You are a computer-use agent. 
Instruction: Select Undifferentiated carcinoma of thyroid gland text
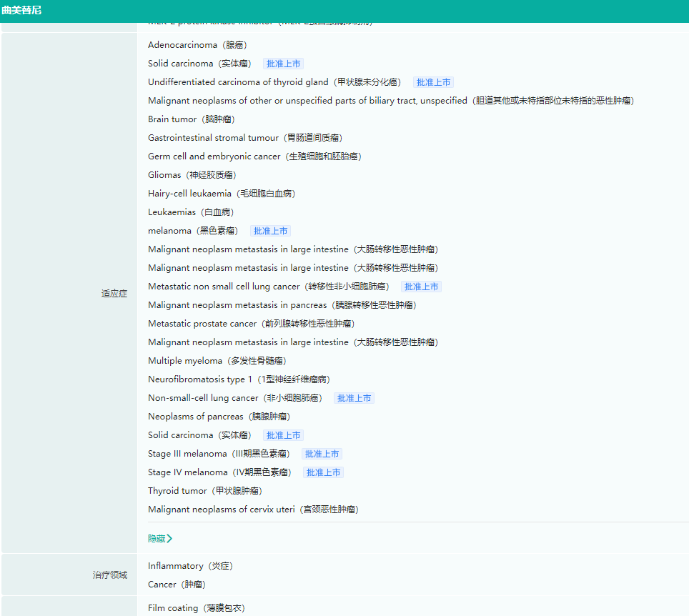tap(274, 82)
